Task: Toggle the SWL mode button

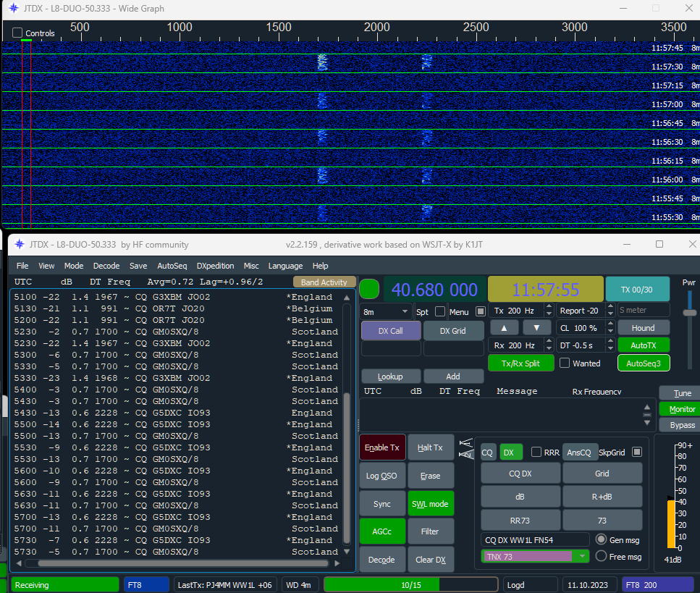Action: [x=430, y=504]
